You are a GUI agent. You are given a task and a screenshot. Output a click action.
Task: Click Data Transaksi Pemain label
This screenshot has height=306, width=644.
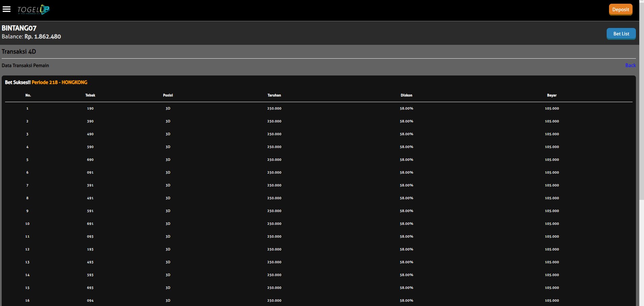(25, 65)
